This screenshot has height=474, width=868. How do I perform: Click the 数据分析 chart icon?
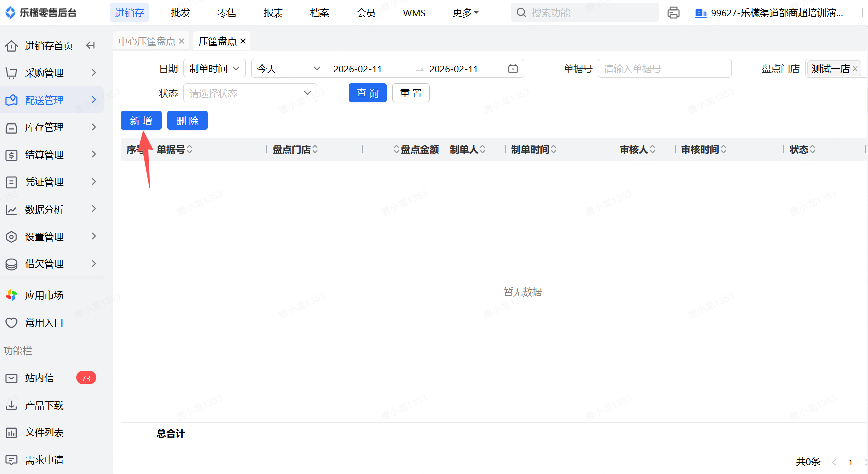pos(11,210)
